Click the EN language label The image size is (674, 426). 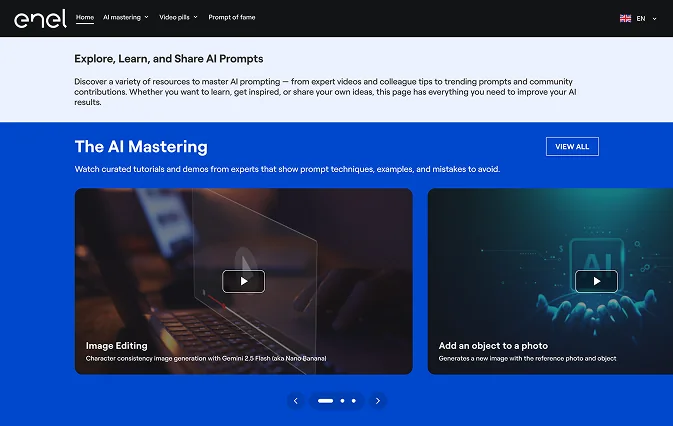click(x=640, y=18)
